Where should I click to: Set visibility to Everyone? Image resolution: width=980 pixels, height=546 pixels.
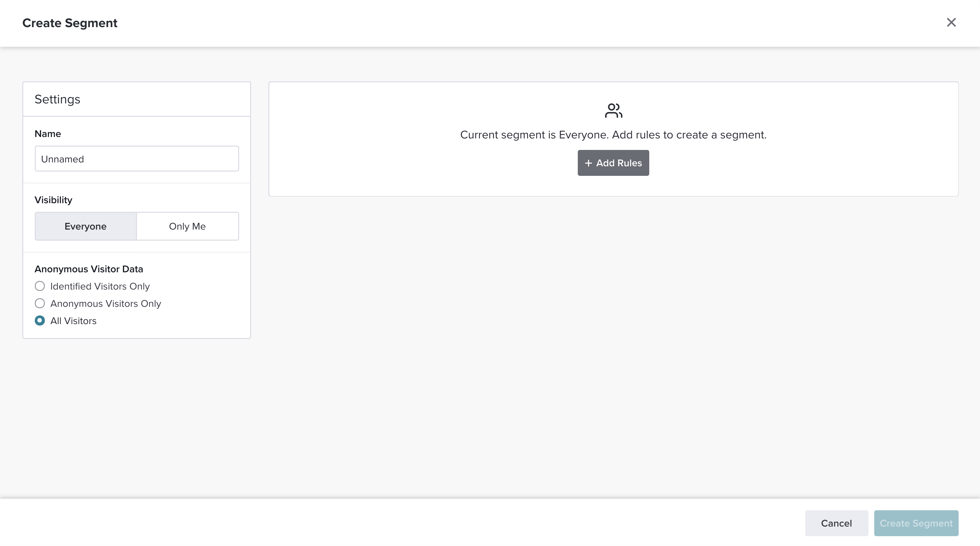[86, 226]
